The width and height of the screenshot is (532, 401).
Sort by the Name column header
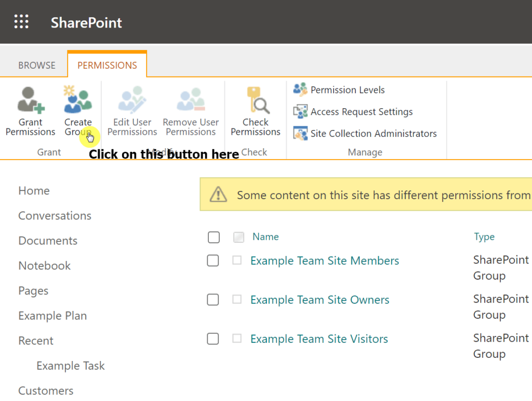point(265,237)
